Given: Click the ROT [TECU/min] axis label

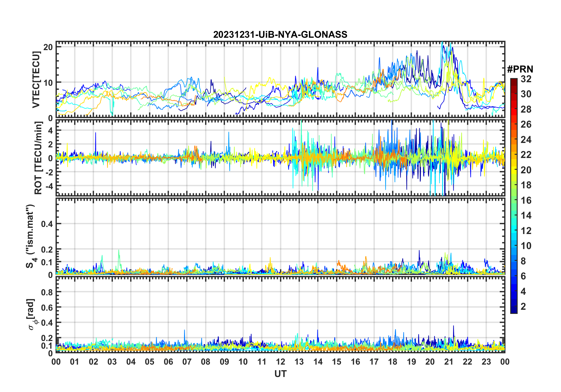Looking at the screenshot, I should (x=38, y=158).
